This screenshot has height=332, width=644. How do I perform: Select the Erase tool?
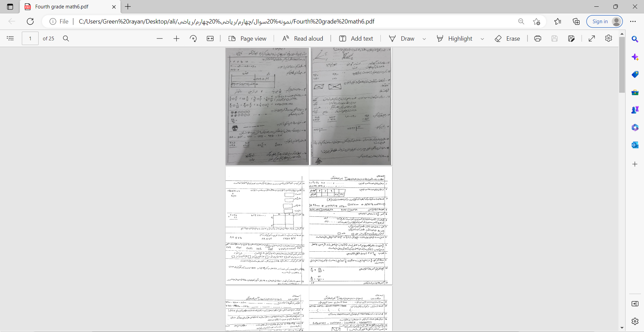[507, 39]
